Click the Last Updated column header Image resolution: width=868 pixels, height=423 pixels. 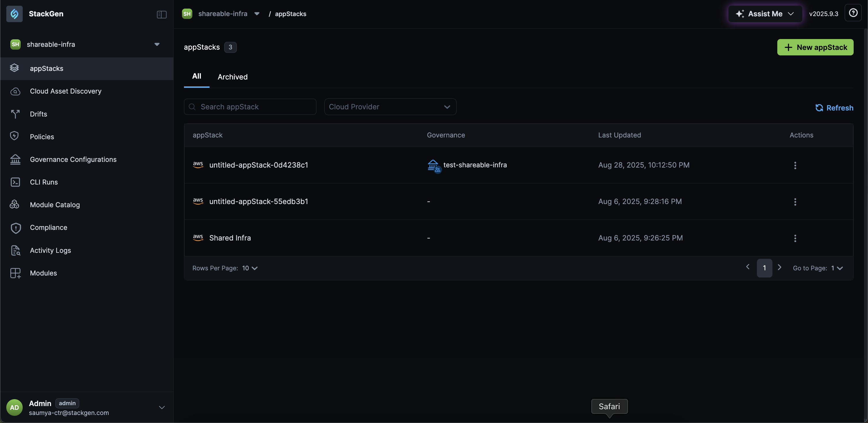[x=619, y=135]
